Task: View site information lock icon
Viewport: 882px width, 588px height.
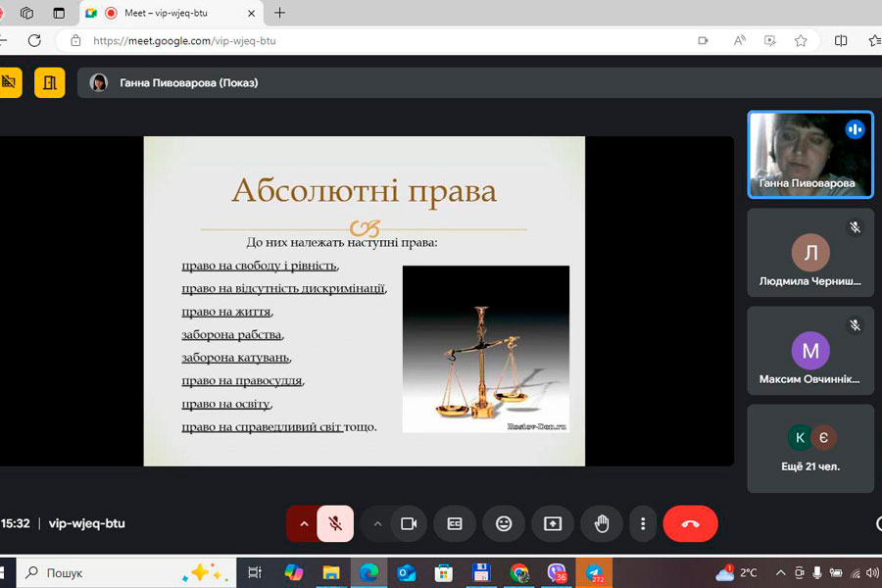Action: (75, 40)
